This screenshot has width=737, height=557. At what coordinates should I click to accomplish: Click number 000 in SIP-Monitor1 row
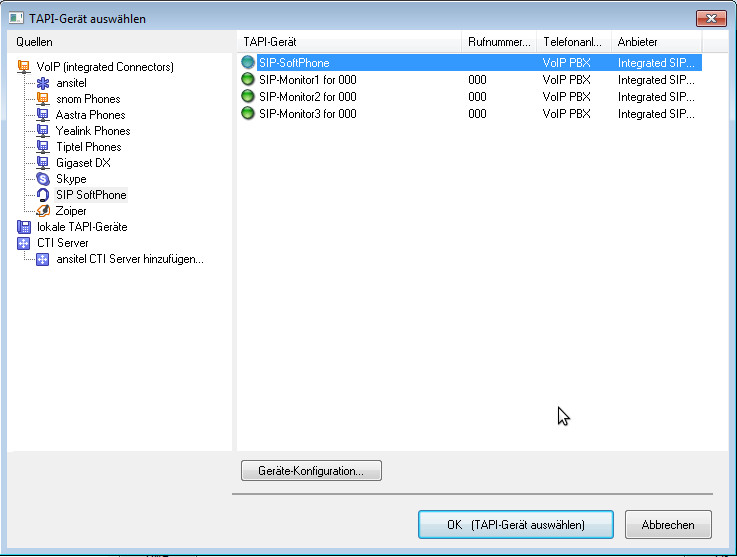[x=477, y=80]
